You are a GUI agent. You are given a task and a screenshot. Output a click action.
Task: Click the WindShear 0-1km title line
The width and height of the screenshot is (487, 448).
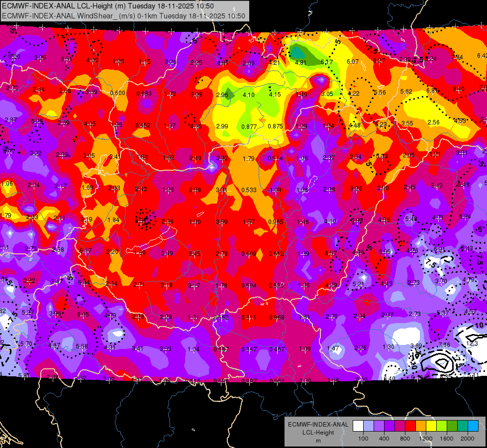pos(123,16)
